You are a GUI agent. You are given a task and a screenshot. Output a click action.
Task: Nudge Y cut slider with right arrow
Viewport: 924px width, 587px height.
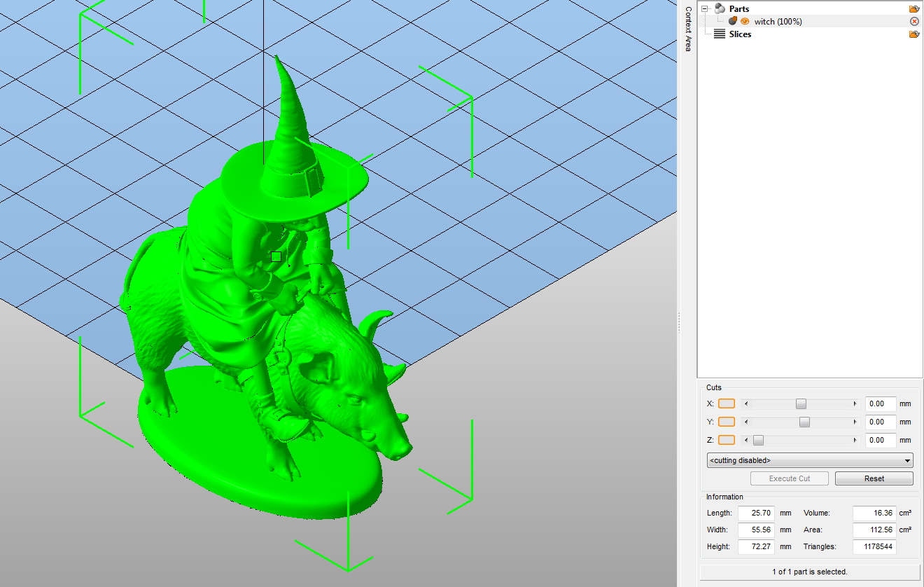tap(855, 422)
